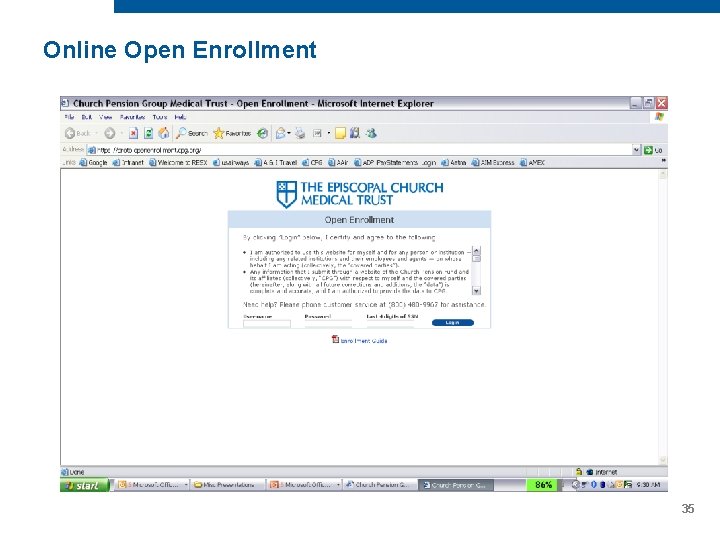This screenshot has height=540, width=720.
Task: Click the PDF icon beside Enrollment Guide
Action: point(335,339)
